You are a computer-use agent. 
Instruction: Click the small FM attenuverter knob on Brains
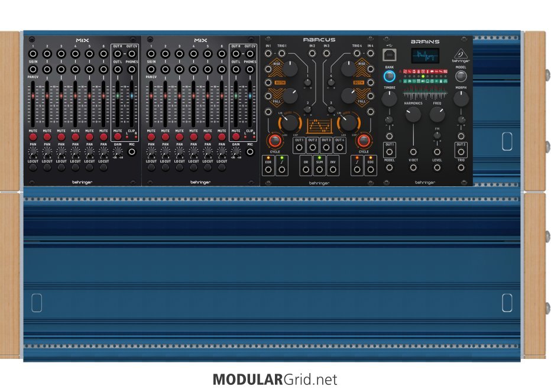(437, 135)
